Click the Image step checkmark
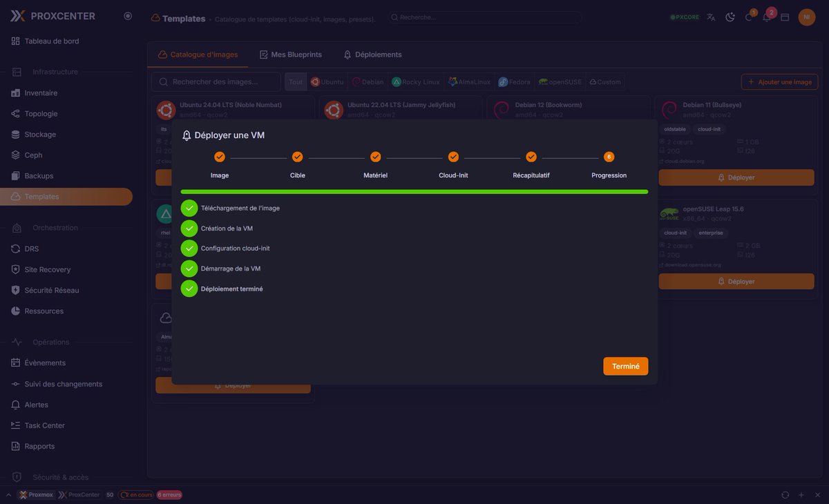Image resolution: width=829 pixels, height=504 pixels. pos(220,157)
